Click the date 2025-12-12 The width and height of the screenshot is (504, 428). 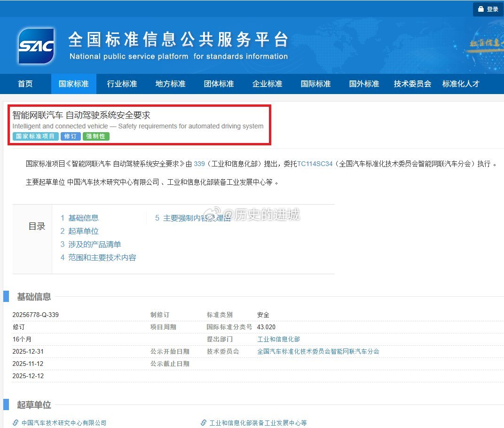(28, 376)
